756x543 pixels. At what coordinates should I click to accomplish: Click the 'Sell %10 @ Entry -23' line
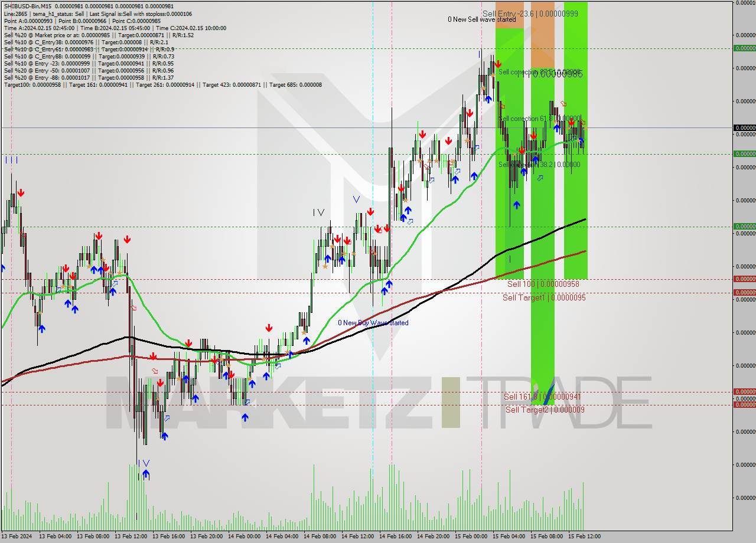pyautogui.click(x=89, y=63)
